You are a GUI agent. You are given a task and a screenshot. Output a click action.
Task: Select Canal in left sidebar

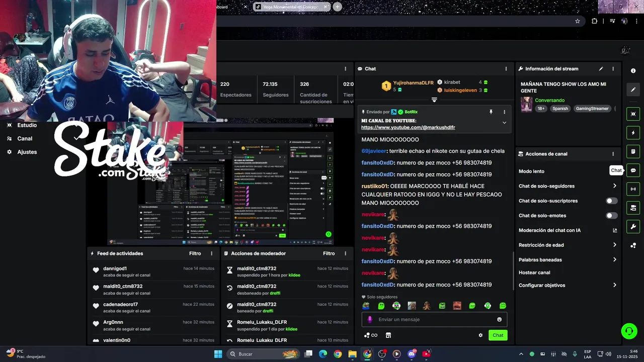pos(25,138)
